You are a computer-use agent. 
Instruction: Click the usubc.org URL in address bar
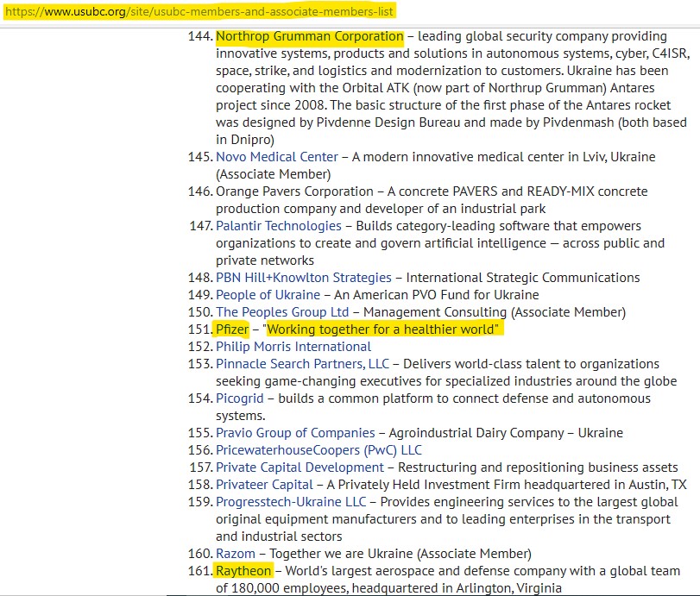199,11
